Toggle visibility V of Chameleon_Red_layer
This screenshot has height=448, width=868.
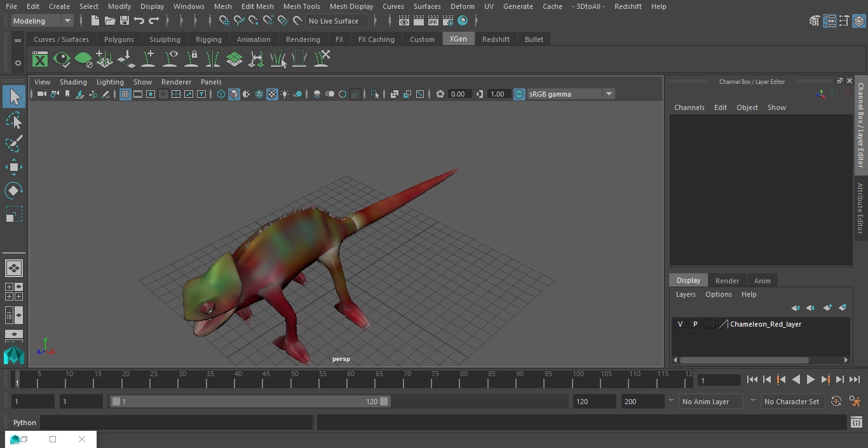pyautogui.click(x=681, y=324)
